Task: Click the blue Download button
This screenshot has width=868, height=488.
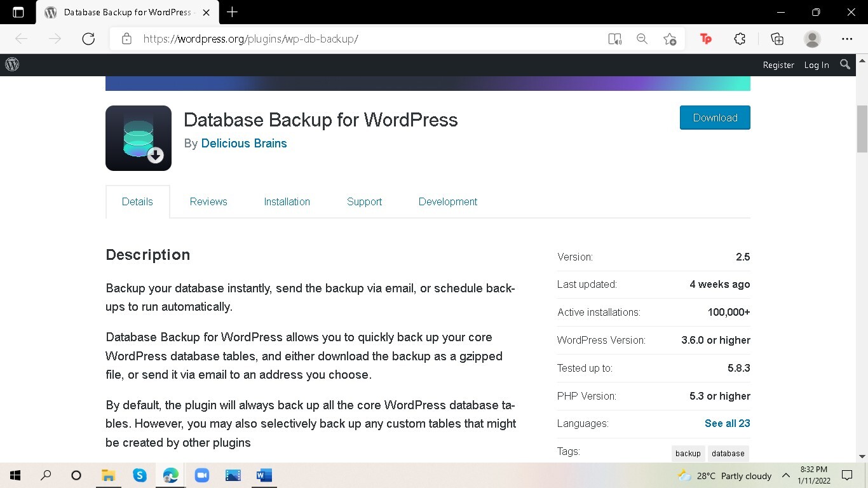Action: tap(715, 118)
